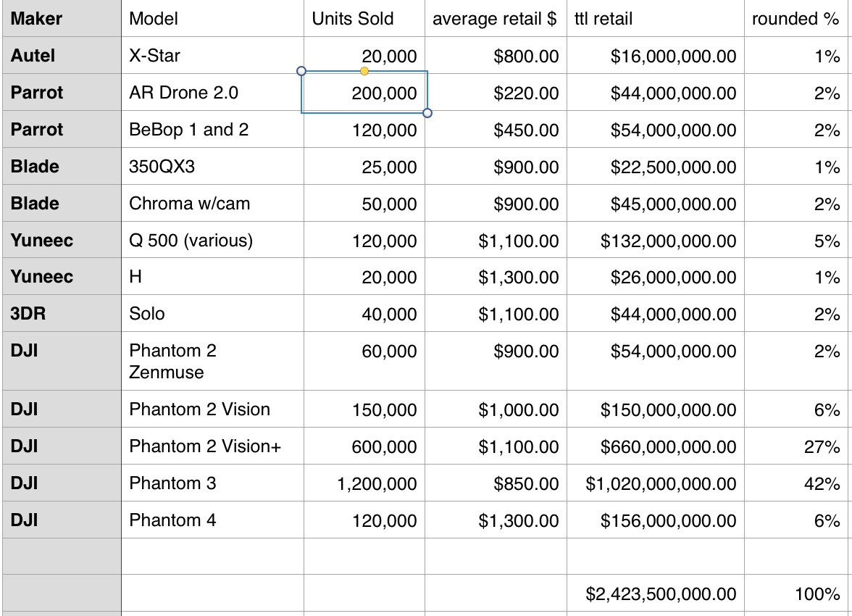The width and height of the screenshot is (852, 616).
Task: Click the $850.00 average retail cell
Action: pyautogui.click(x=496, y=483)
